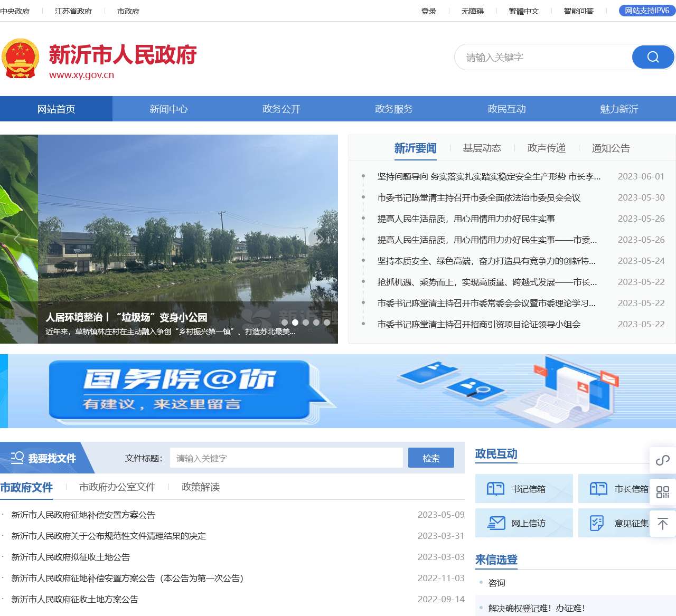The width and height of the screenshot is (676, 616).
Task: Select the 网上信访 envelope icon
Action: (x=496, y=523)
